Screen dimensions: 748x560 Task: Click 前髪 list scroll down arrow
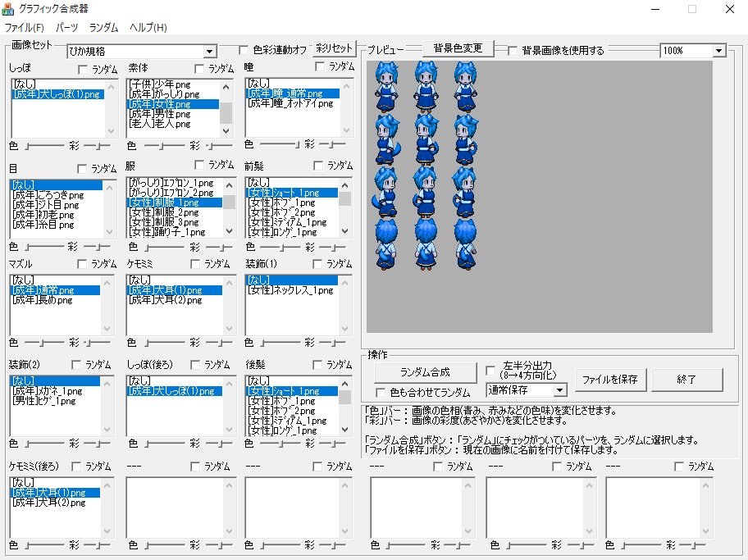(345, 231)
